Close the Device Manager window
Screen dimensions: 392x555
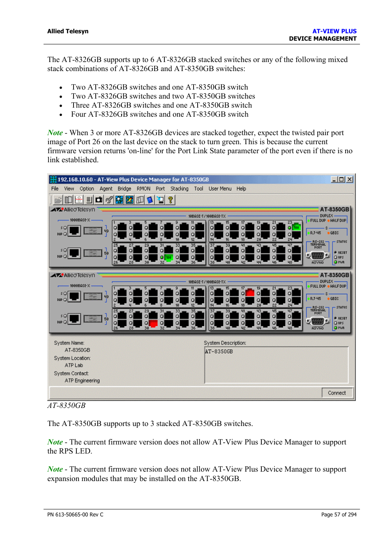click(x=350, y=180)
